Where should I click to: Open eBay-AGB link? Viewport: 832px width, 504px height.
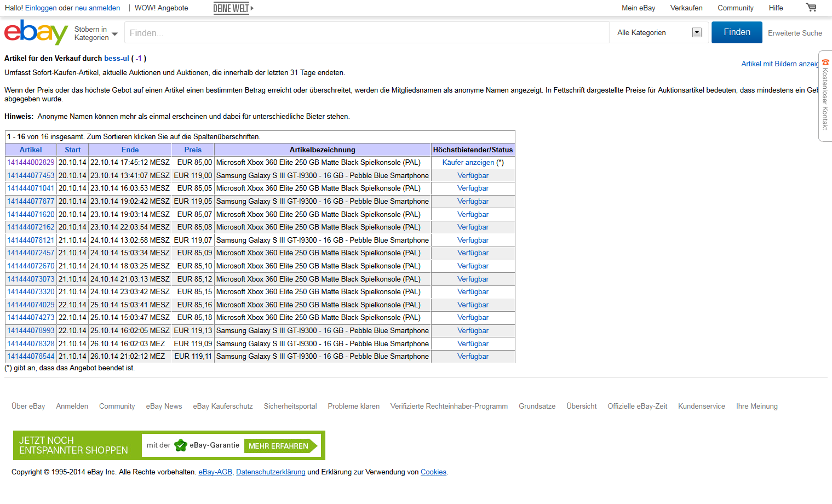[215, 472]
